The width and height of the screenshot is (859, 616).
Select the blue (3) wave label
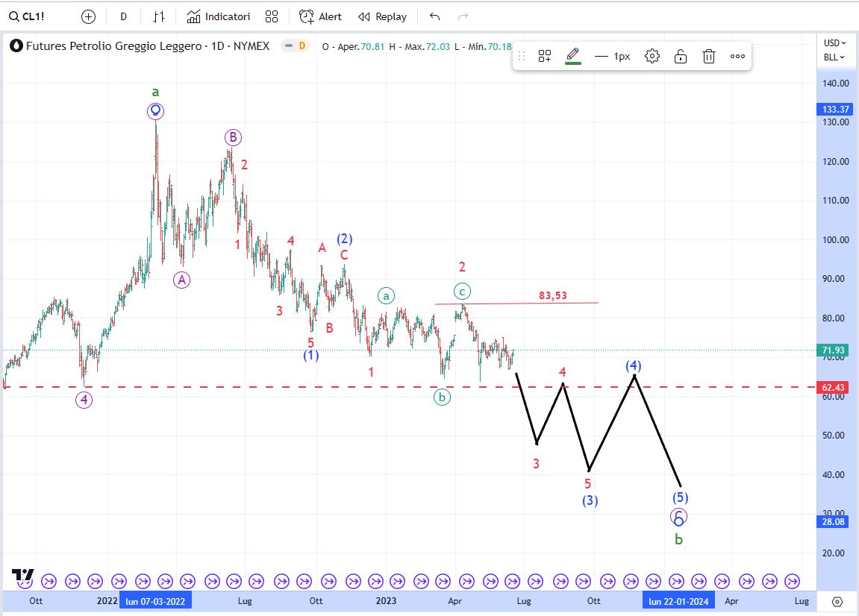[590, 500]
